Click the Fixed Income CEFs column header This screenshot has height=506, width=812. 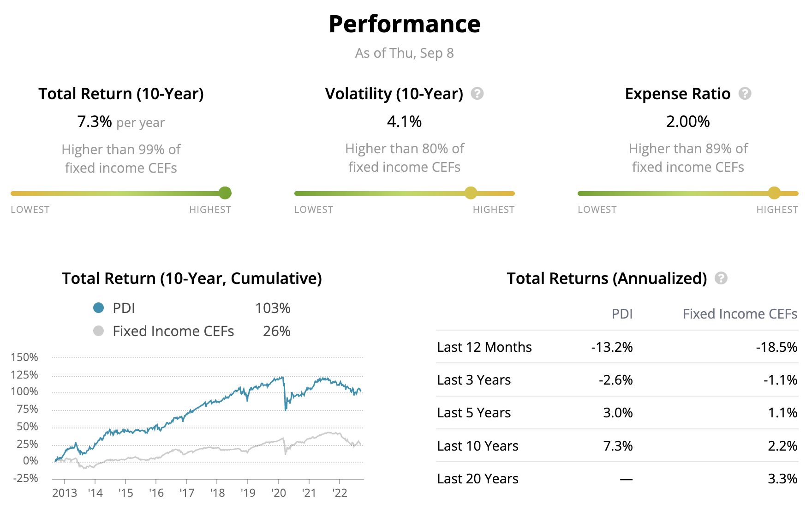coord(740,314)
